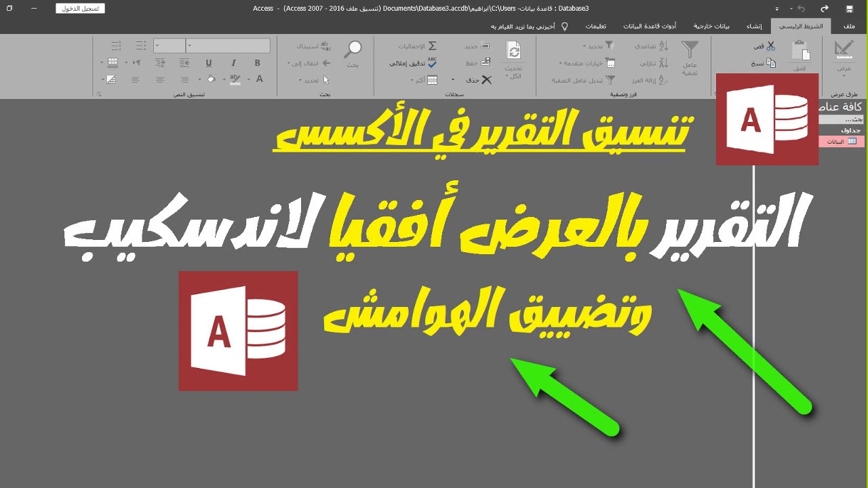Switch to إنشاء (Create) tab
The width and height of the screenshot is (868, 488).
[x=754, y=26]
